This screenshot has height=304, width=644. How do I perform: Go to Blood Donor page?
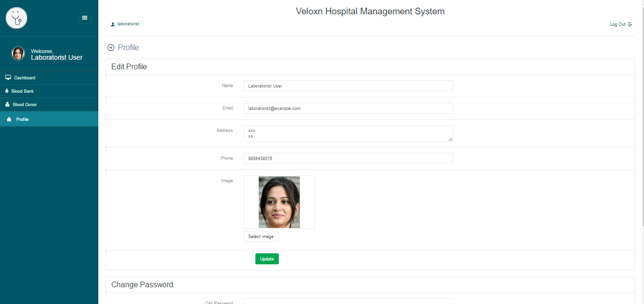point(25,105)
